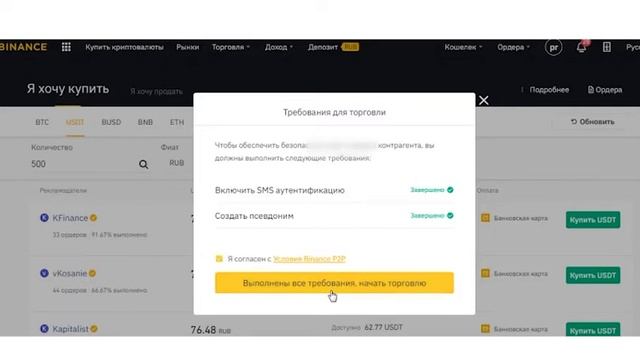Click the Обновить refresh button

[x=592, y=122]
